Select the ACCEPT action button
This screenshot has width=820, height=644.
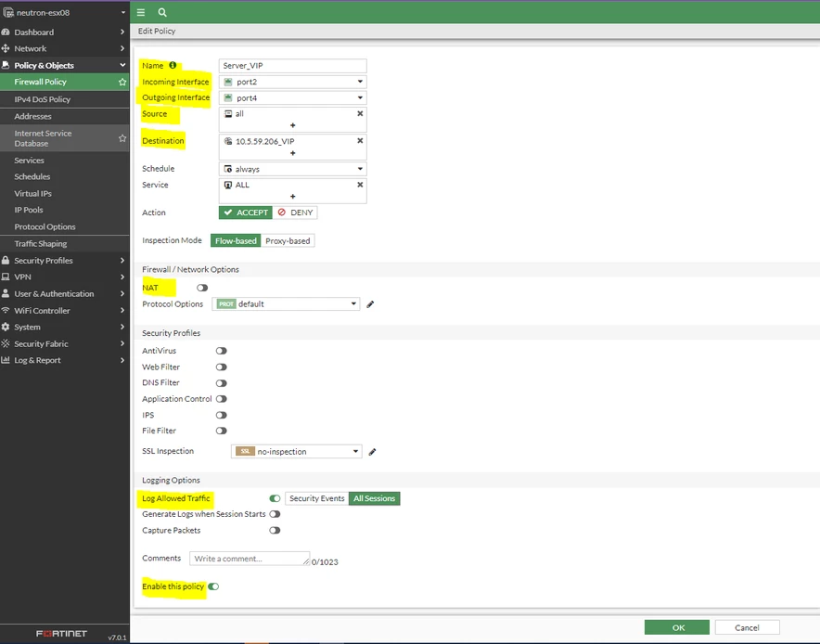pyautogui.click(x=246, y=213)
